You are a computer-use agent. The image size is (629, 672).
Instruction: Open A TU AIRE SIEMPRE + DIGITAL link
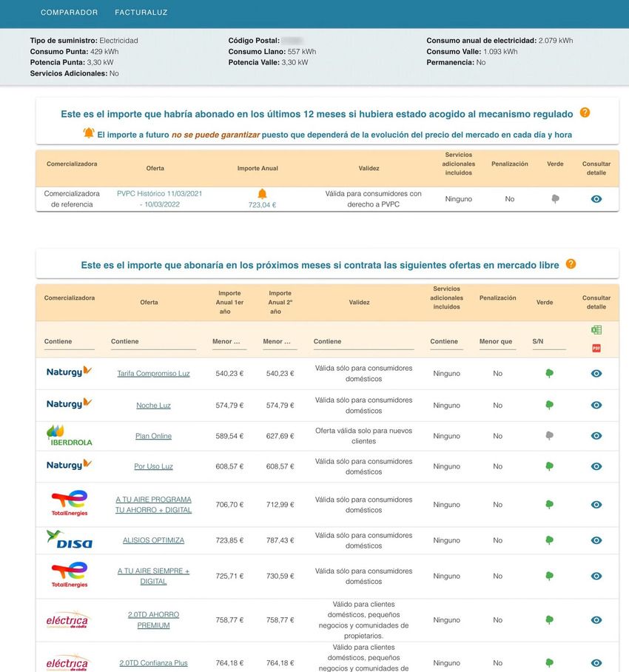tap(153, 576)
